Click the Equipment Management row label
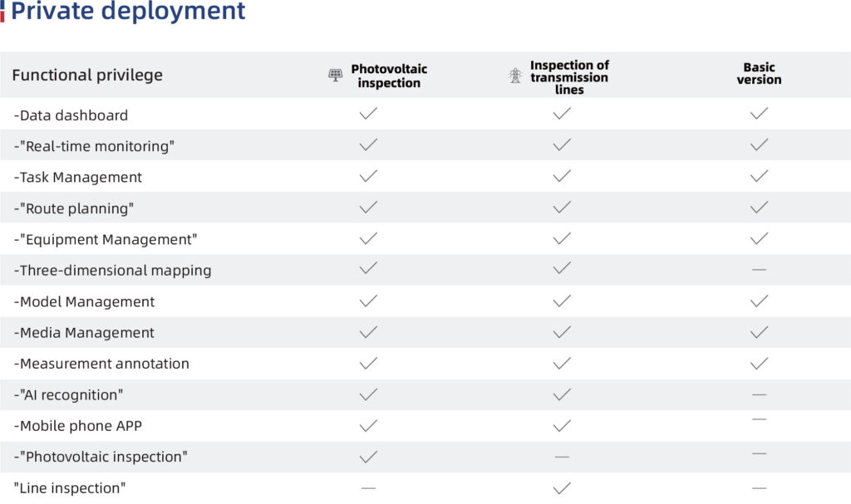Image resolution: width=851 pixels, height=504 pixels. point(106,239)
